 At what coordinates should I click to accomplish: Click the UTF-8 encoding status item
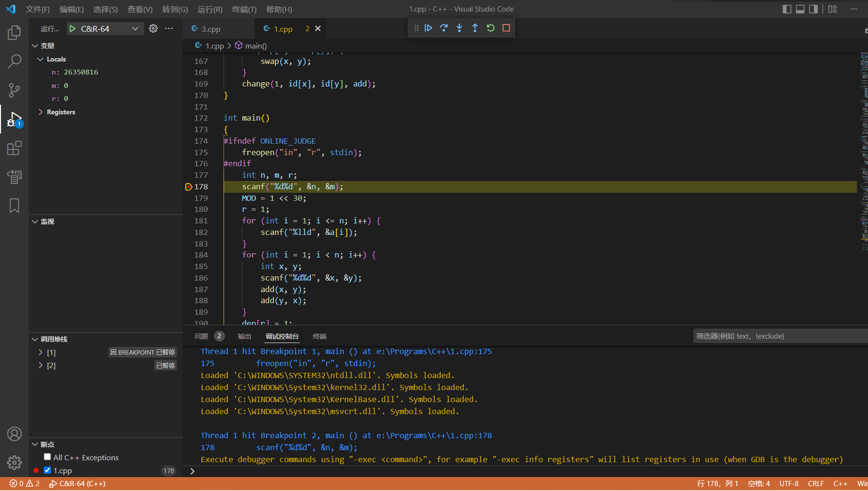[789, 484]
